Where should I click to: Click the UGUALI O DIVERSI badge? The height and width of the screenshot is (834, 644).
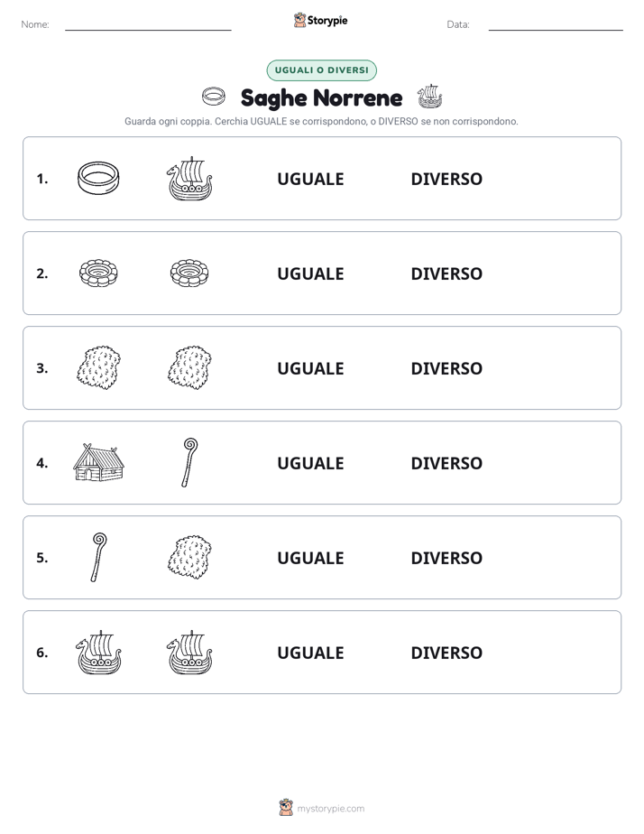(x=321, y=70)
